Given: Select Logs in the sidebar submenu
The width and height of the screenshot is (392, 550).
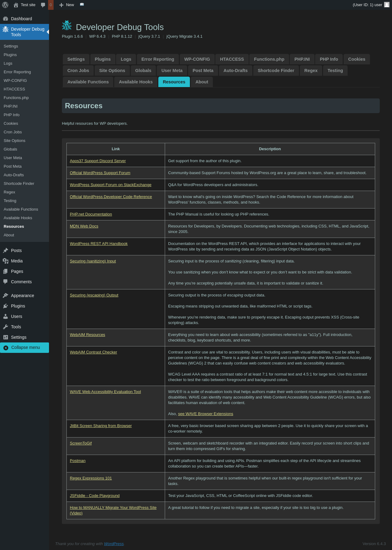Looking at the screenshot, I should click(x=24, y=63).
